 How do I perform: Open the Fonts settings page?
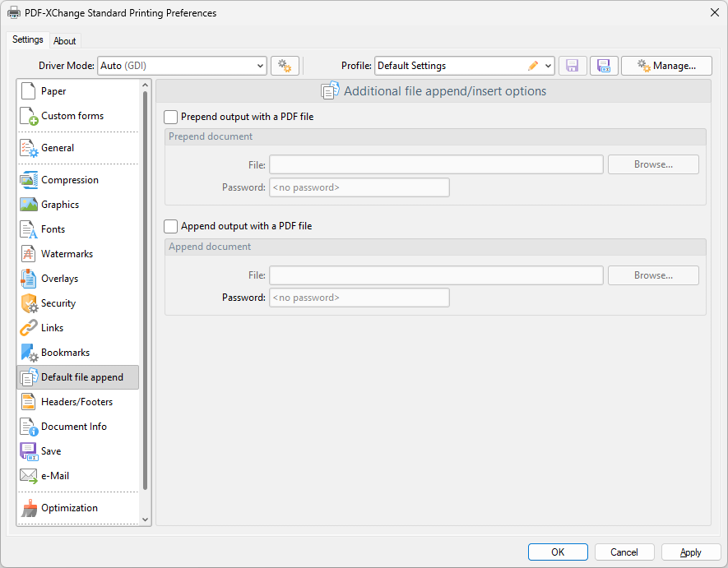(77, 229)
